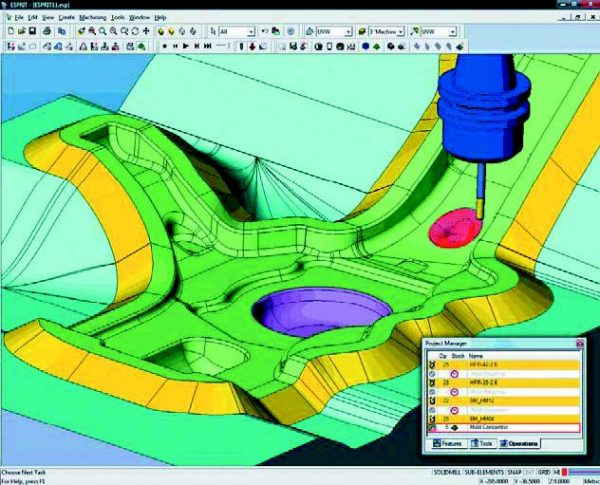Click the green diamond icon in second toolbar
Viewport: 600px width, 485px height.
pyautogui.click(x=376, y=46)
